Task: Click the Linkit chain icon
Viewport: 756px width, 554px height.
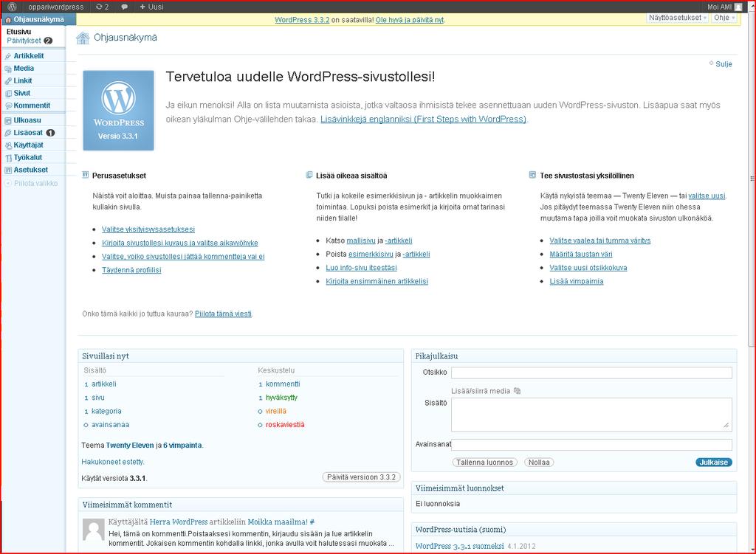Action: coord(8,81)
